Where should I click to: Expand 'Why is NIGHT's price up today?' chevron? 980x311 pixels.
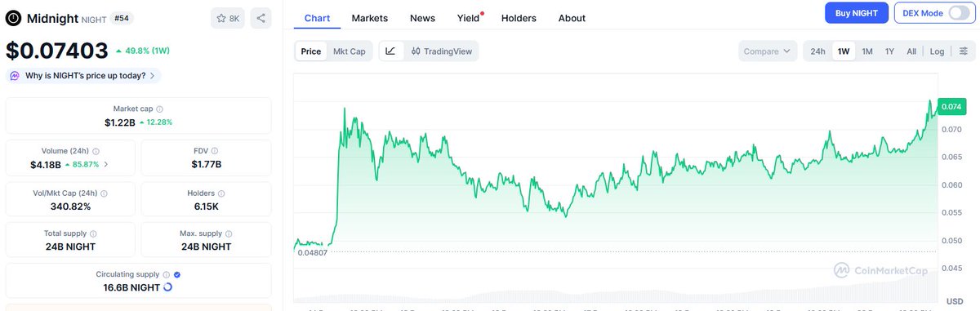pyautogui.click(x=153, y=75)
